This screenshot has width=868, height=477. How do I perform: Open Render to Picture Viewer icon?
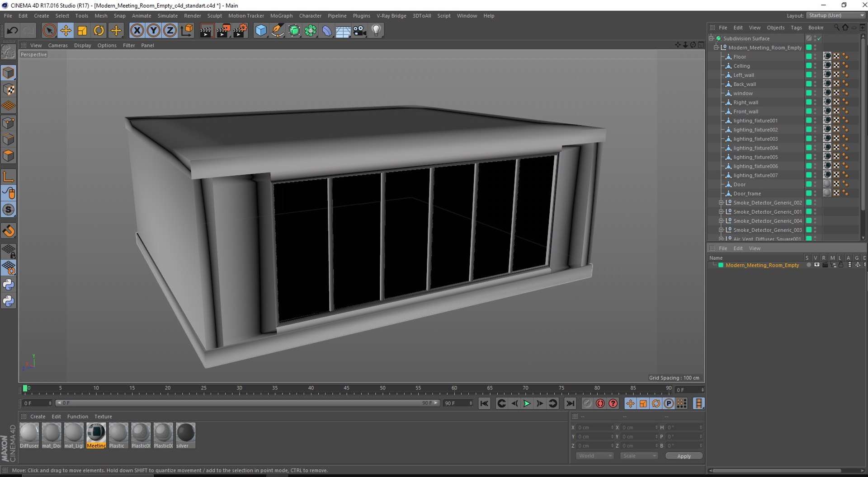point(223,31)
